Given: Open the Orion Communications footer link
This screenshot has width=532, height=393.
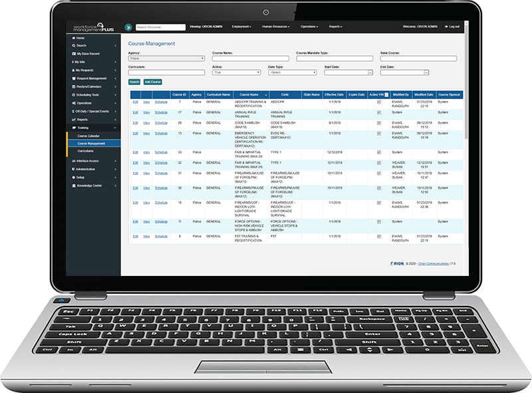Looking at the screenshot, I should coord(434,264).
